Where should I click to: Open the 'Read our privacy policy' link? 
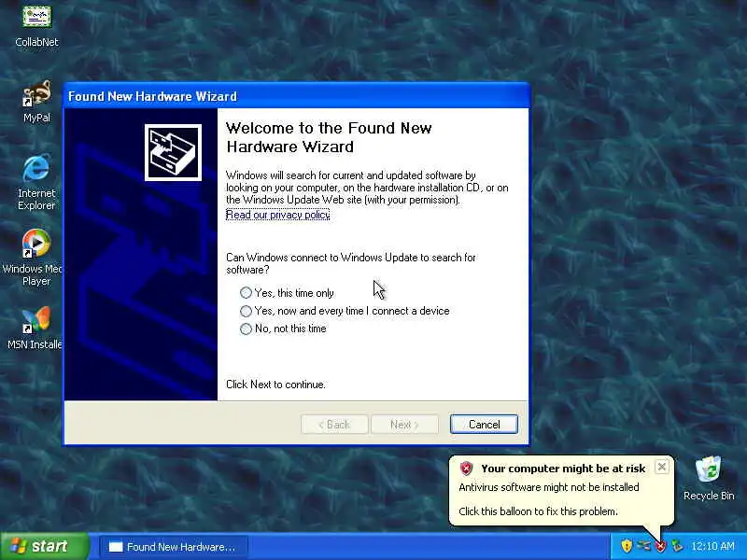277,215
